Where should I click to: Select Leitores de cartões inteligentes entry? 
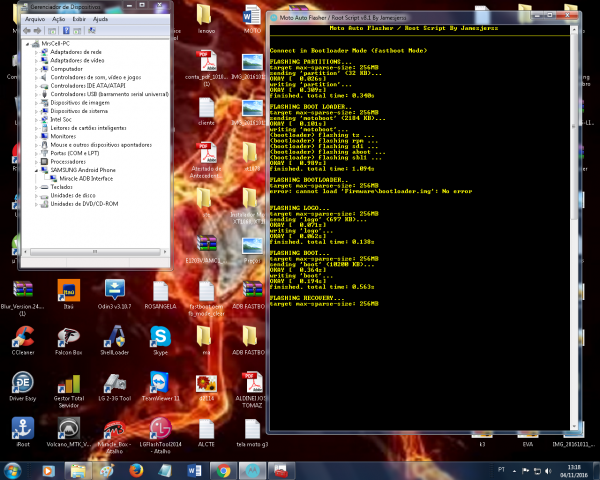click(x=88, y=128)
